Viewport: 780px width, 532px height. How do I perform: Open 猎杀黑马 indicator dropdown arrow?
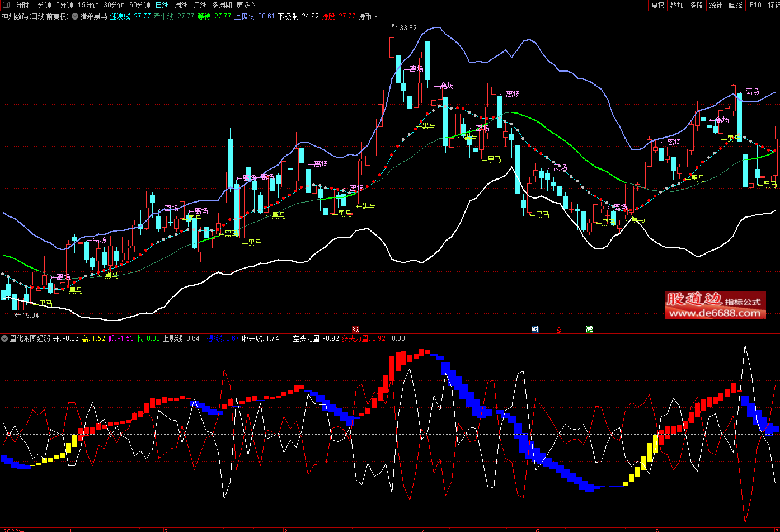point(75,16)
